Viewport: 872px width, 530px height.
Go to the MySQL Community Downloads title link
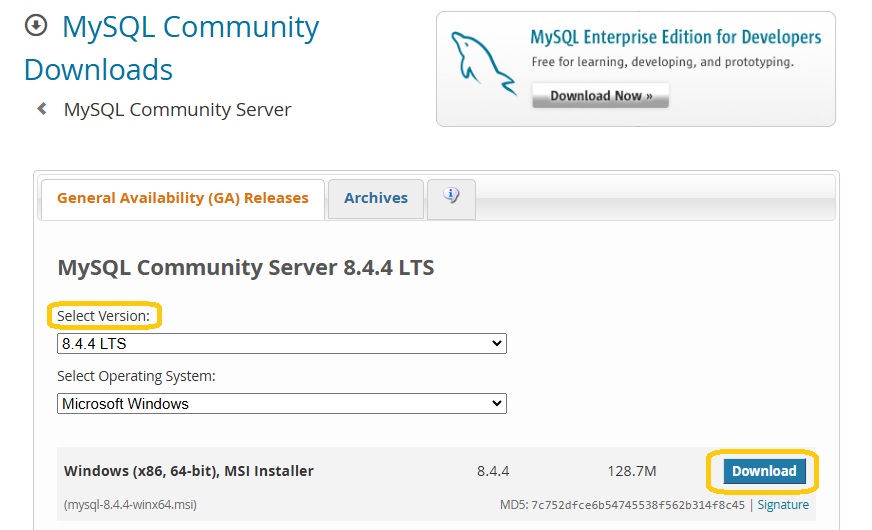tap(171, 48)
